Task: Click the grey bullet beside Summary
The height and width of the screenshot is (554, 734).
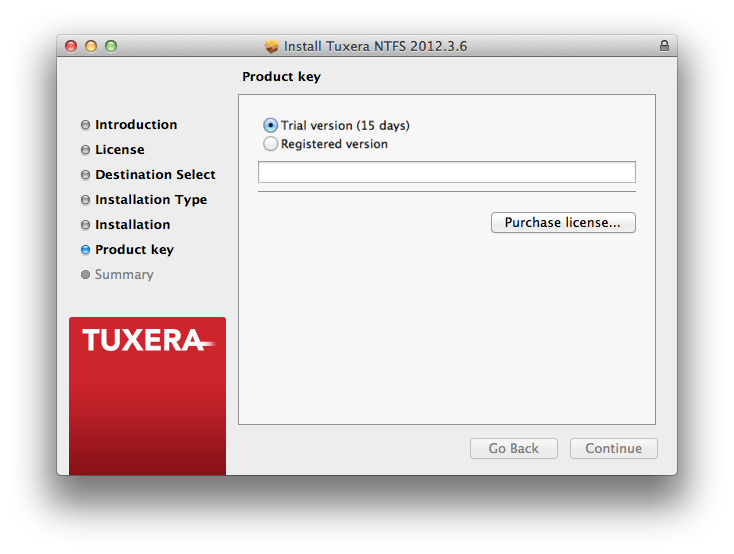Action: 85,275
